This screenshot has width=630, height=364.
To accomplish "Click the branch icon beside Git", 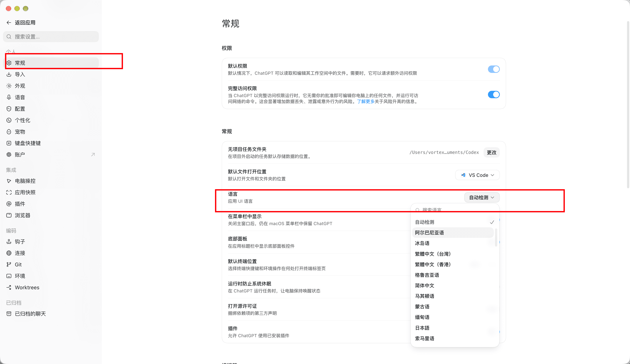I will point(9,265).
